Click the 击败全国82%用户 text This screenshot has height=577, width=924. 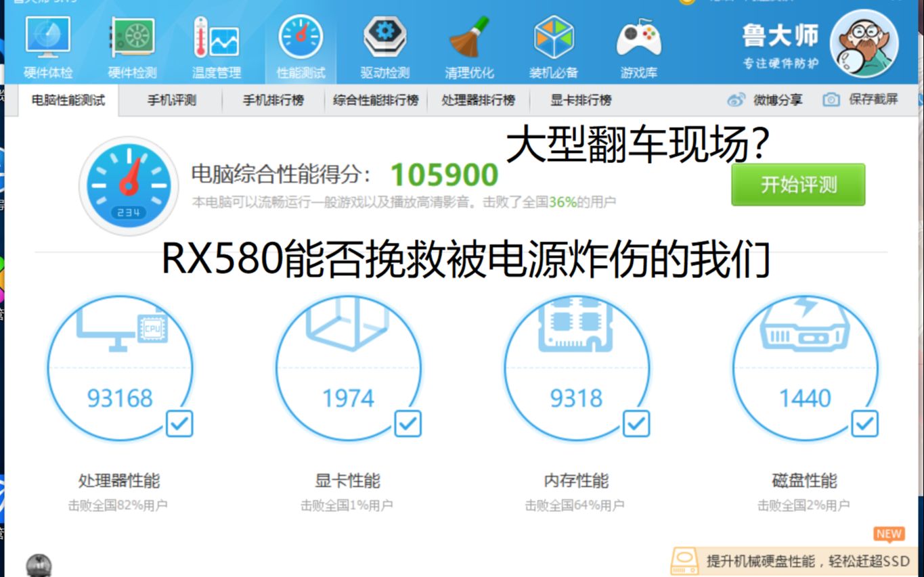[118, 505]
